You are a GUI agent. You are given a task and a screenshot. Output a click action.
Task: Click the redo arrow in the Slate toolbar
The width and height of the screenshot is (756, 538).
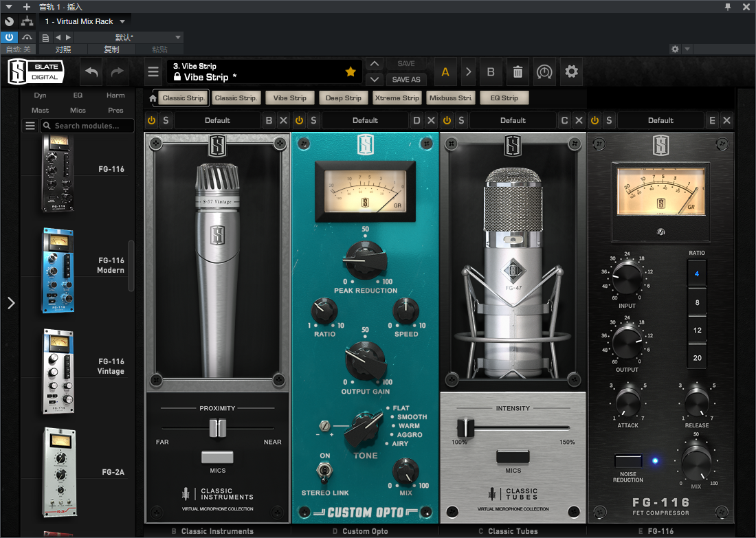tap(117, 72)
